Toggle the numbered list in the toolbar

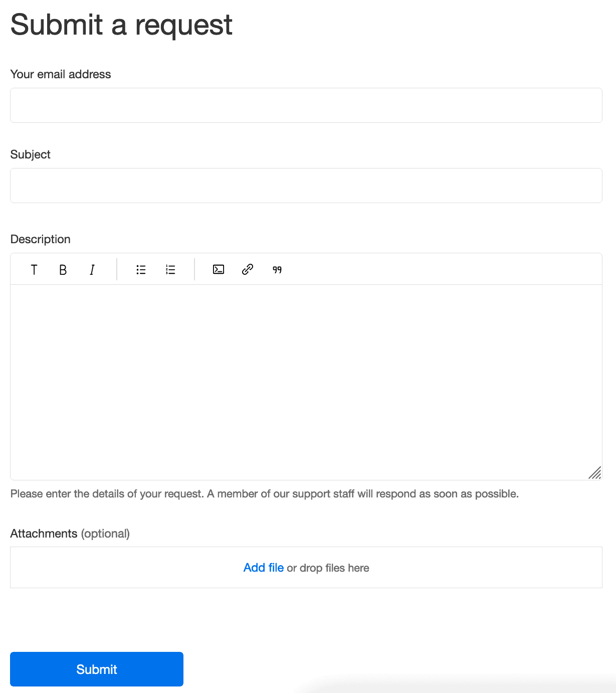click(x=170, y=269)
